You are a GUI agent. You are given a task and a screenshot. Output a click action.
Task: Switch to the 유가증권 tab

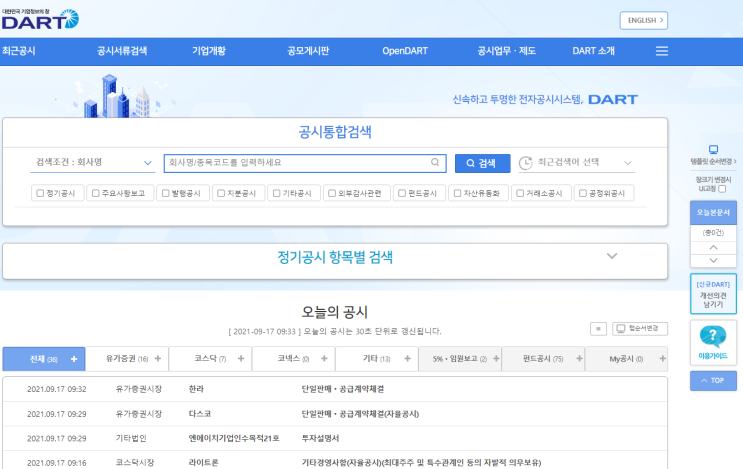[x=127, y=359]
